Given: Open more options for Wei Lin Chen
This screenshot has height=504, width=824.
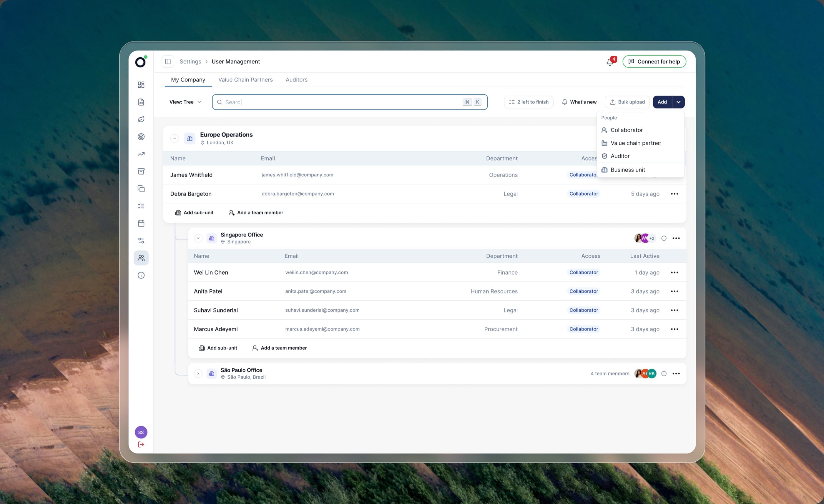Looking at the screenshot, I should click(x=675, y=272).
